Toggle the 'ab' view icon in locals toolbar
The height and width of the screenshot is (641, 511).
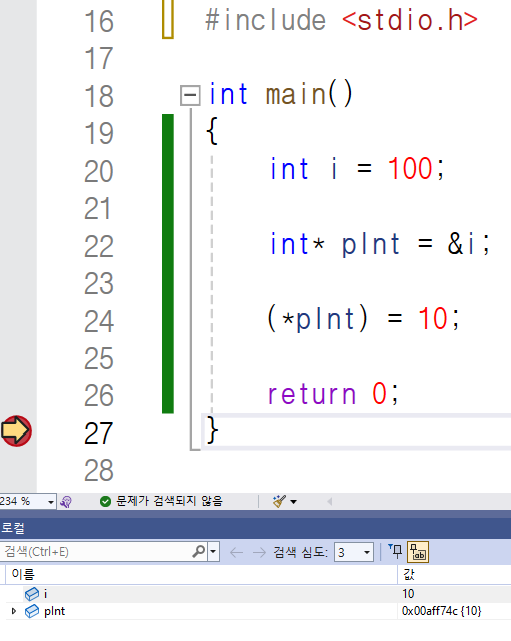pos(418,552)
